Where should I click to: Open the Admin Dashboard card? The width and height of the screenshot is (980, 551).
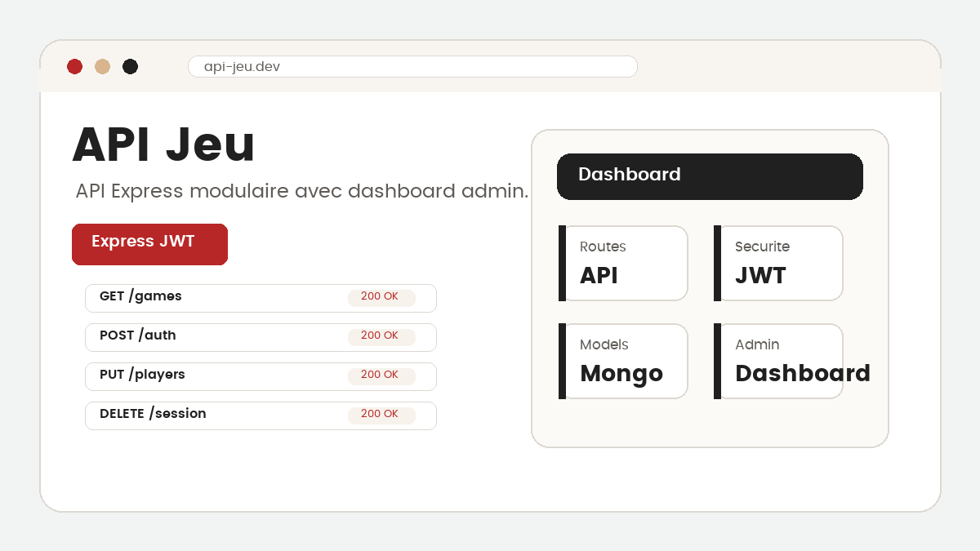pyautogui.click(x=777, y=361)
